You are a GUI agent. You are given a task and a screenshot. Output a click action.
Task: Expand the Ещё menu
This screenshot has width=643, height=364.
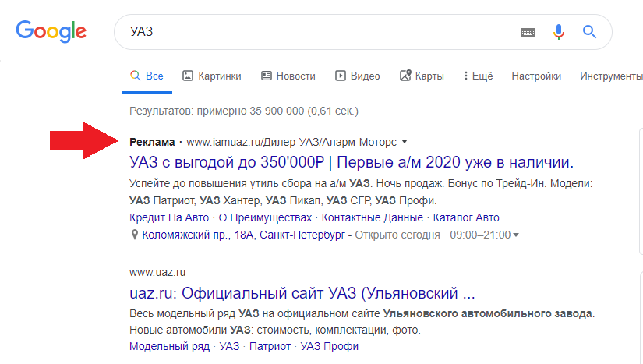tap(478, 76)
